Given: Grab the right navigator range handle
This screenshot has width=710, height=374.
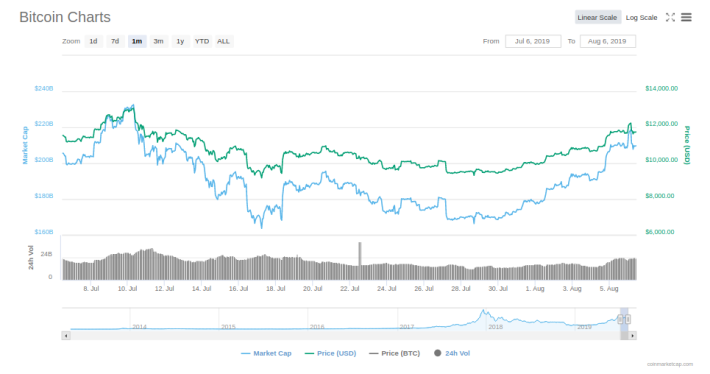Looking at the screenshot, I should click(628, 320).
